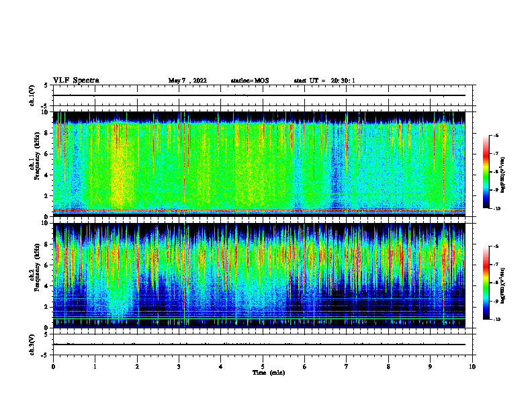532x411 pixels.
Task: Click the 'Time (min)' axis label
Action: (269, 373)
